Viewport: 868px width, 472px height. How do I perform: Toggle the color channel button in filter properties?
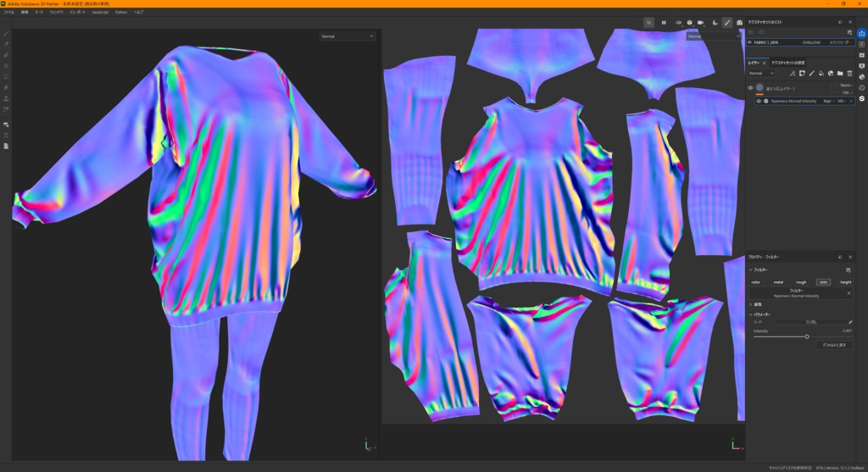[x=755, y=282]
